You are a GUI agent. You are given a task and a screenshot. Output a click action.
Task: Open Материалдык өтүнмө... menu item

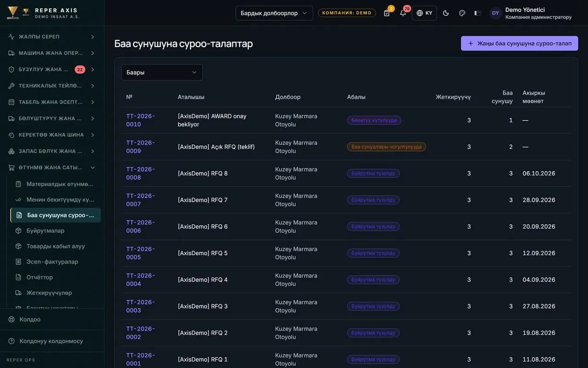[x=56, y=184]
